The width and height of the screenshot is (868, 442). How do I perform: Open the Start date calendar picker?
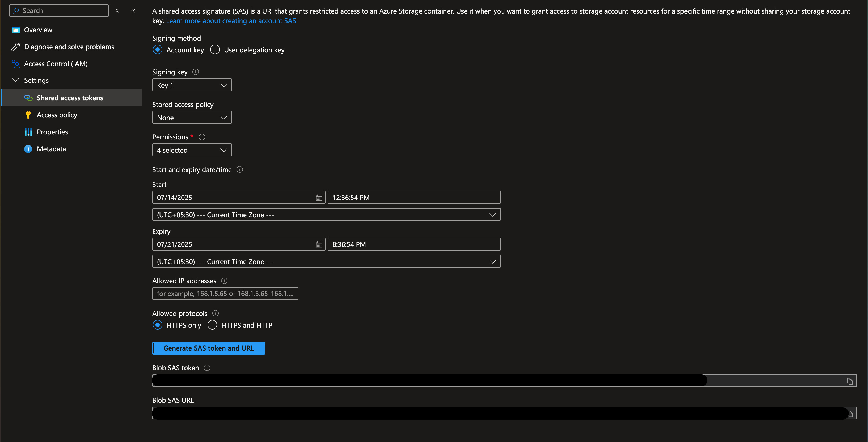pyautogui.click(x=319, y=198)
